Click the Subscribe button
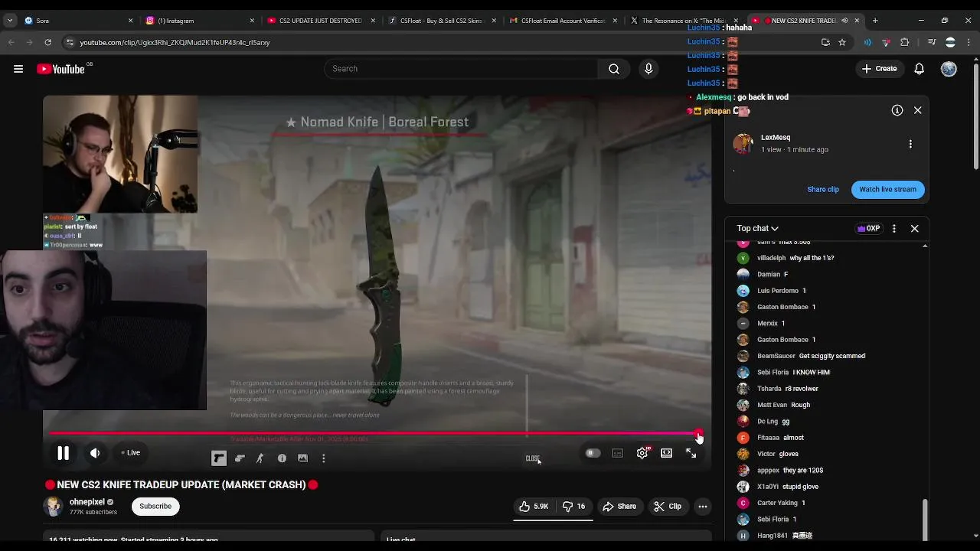 tap(155, 506)
